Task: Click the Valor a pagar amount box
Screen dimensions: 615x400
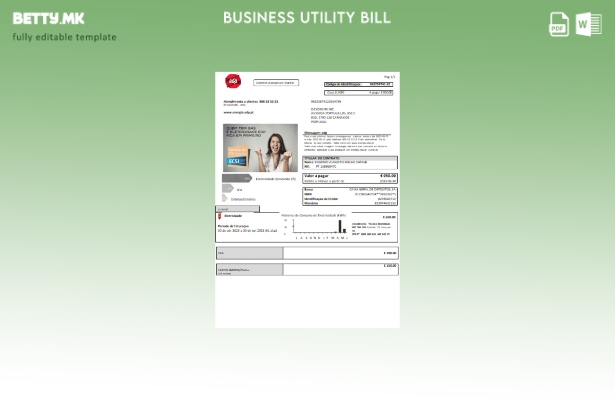Action: (349, 178)
